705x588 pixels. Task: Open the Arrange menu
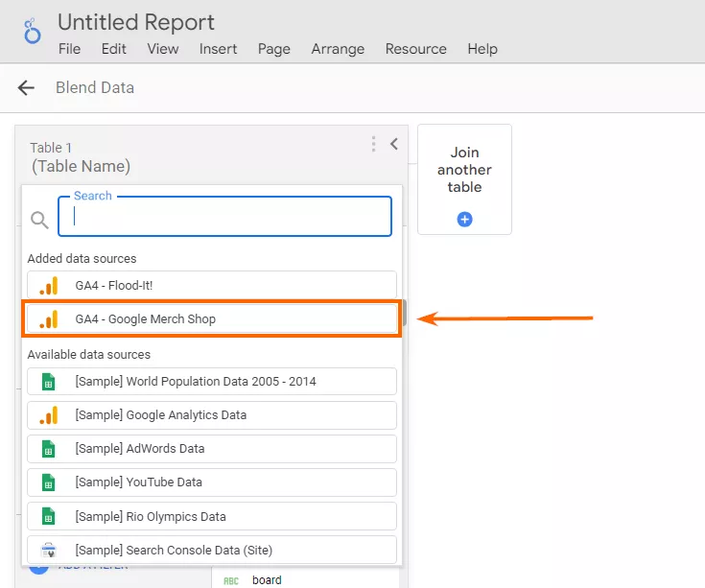click(338, 49)
